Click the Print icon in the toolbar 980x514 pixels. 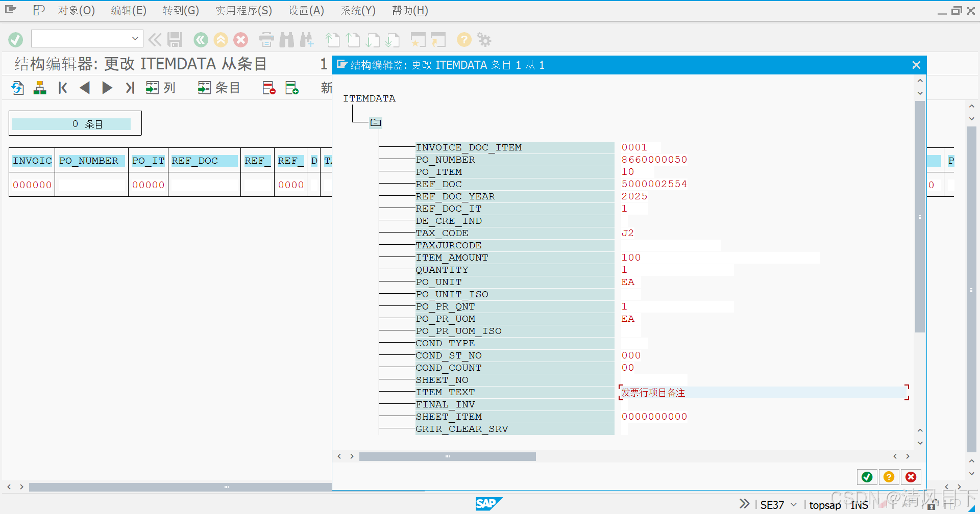266,40
